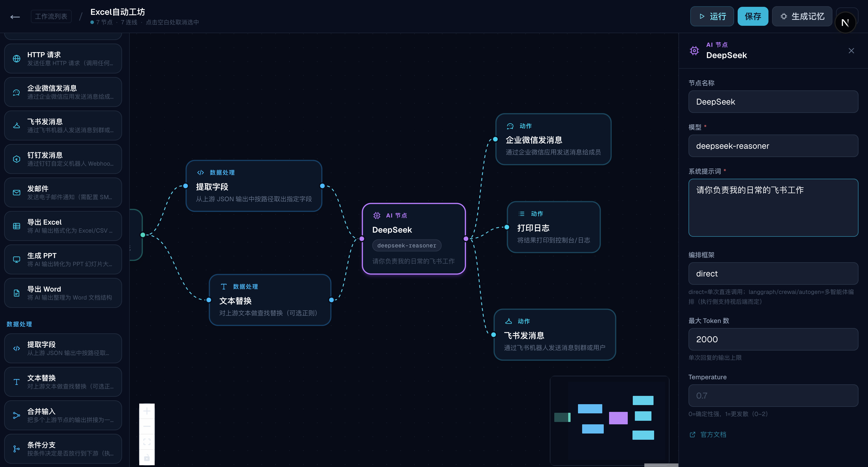Screen dimensions: 868x467
Task: Click the Temperature input field
Action: click(773, 396)
